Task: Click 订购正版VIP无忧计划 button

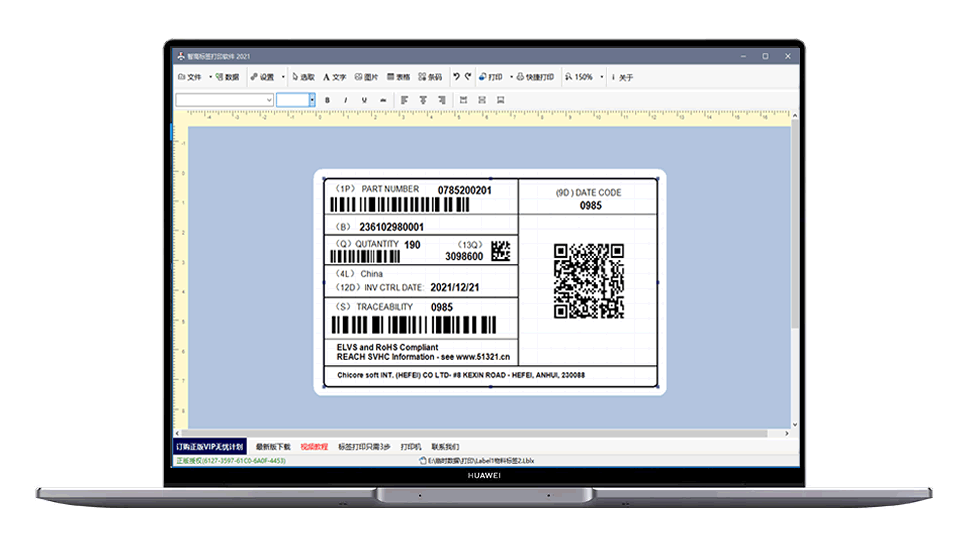Action: [x=210, y=447]
